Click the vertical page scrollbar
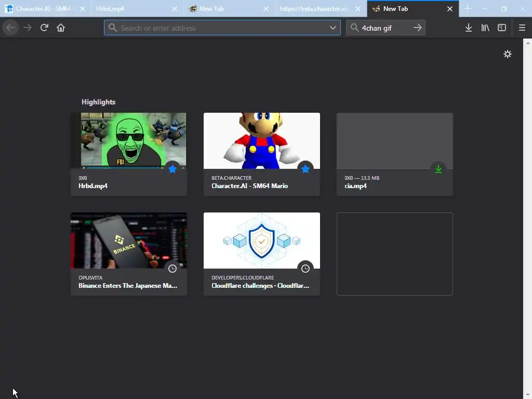Screen dimensions: 532x399 pyautogui.click(x=527, y=219)
